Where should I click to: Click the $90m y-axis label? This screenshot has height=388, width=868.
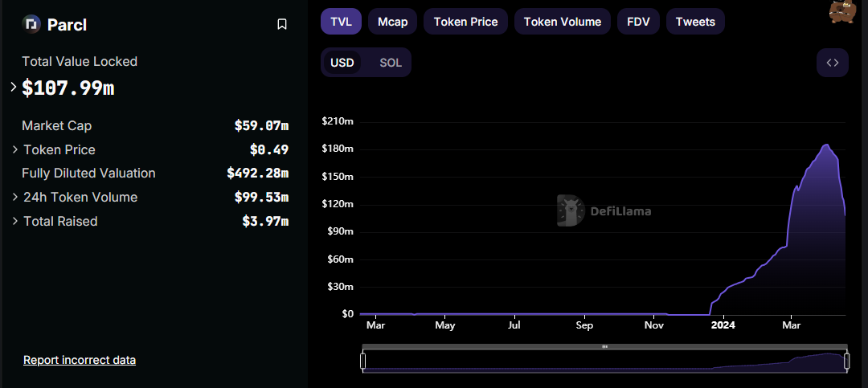(339, 231)
